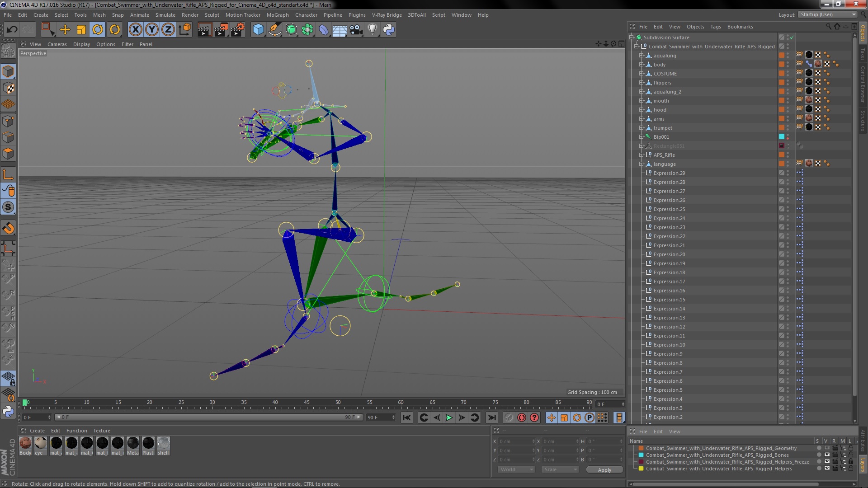The width and height of the screenshot is (868, 488).
Task: Toggle view visibility for Bones layer
Action: tap(826, 455)
